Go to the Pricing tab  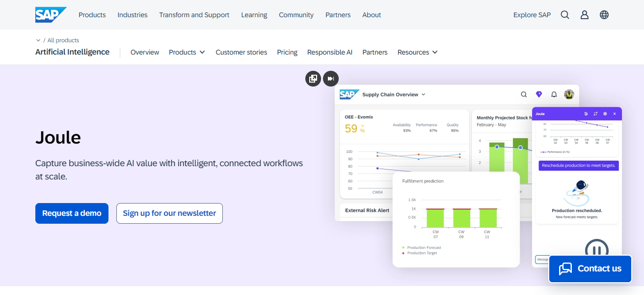pyautogui.click(x=287, y=52)
